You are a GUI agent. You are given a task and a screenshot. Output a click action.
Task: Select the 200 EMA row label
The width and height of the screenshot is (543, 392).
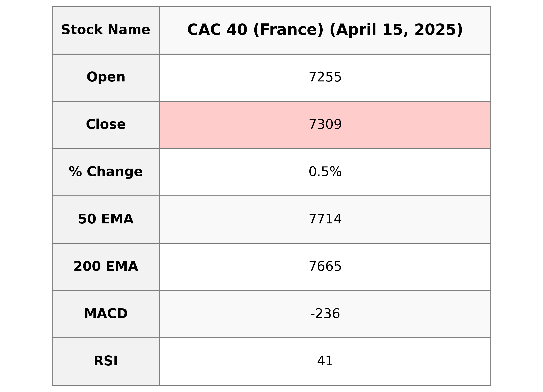pos(106,266)
